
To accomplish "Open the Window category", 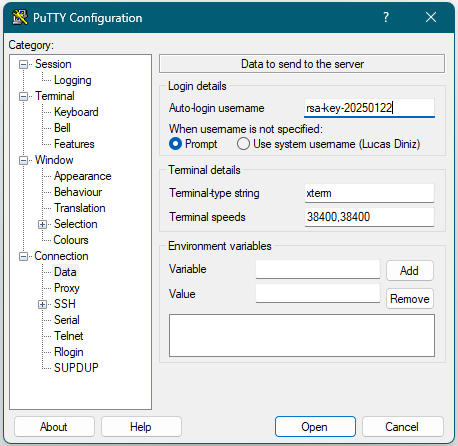I will coord(54,160).
